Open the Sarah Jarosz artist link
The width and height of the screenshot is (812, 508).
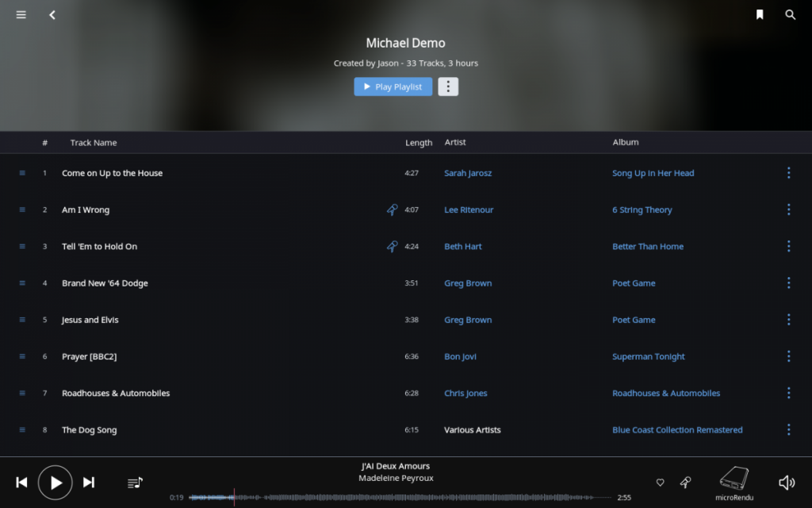click(x=468, y=173)
